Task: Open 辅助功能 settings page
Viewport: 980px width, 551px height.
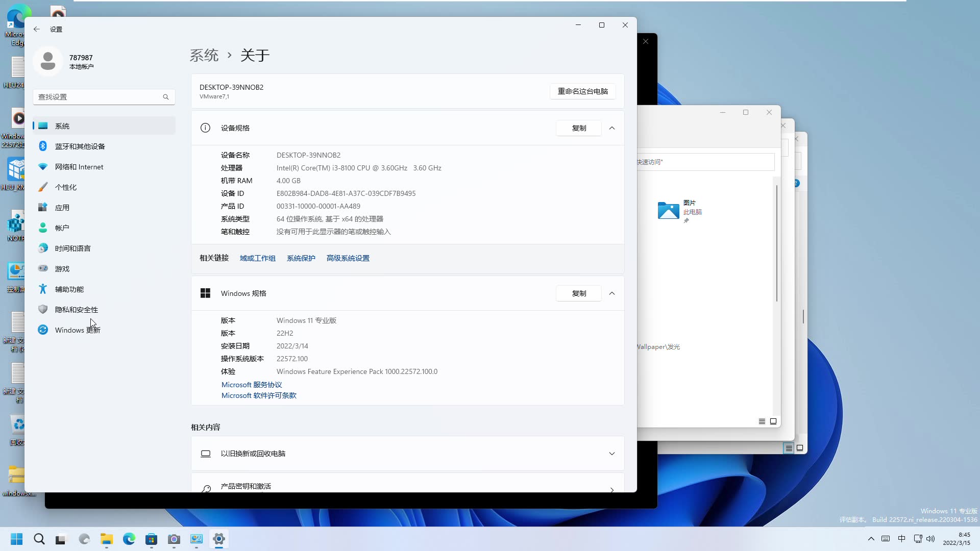Action: (x=104, y=289)
